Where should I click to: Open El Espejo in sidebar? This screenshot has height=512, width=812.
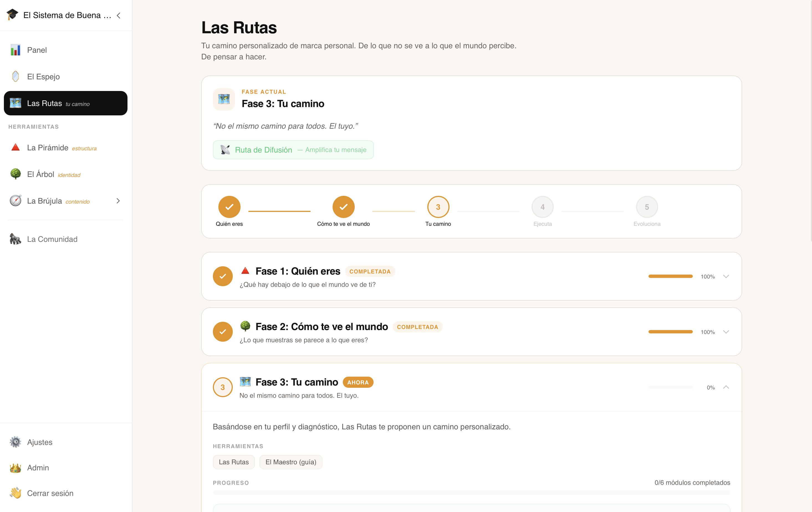[x=66, y=77]
